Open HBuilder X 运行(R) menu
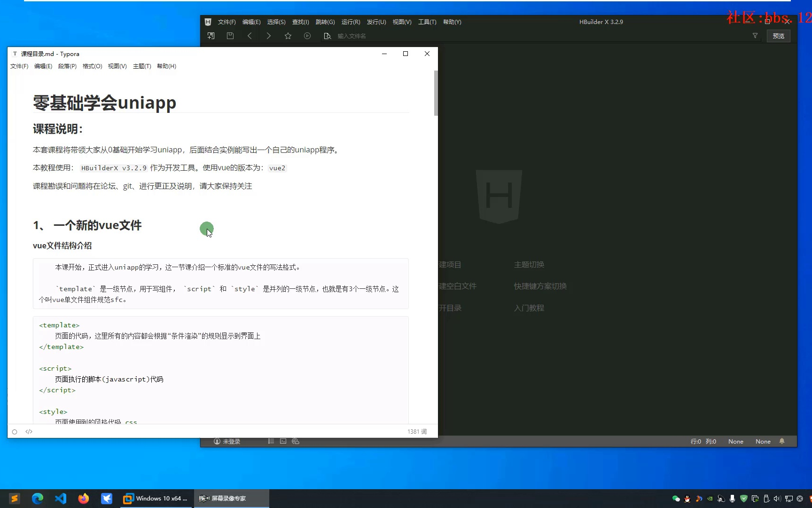This screenshot has width=812, height=508. pos(351,22)
